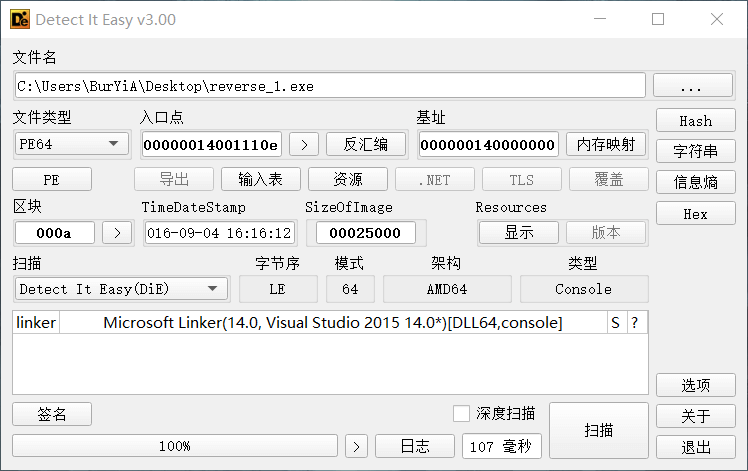
Task: Open file browser with the ... button
Action: (x=693, y=85)
